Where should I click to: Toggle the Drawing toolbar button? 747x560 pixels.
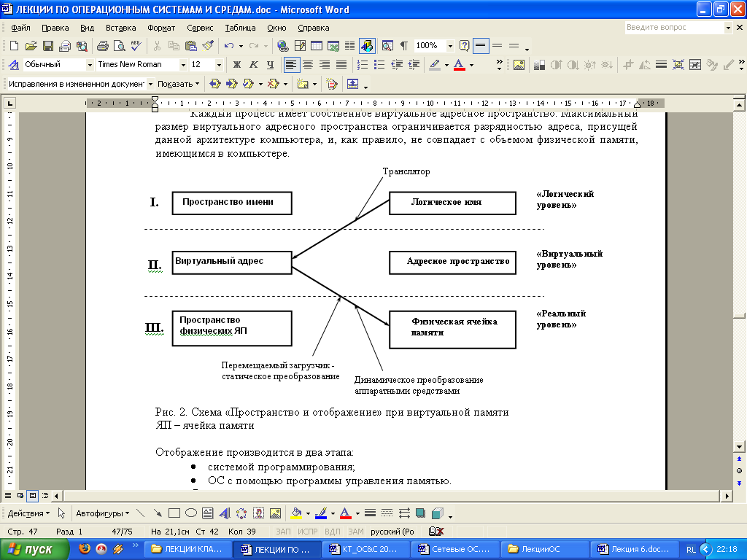coord(368,46)
